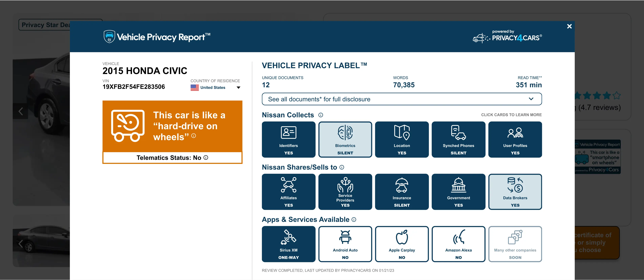This screenshot has width=644, height=280.
Task: Open the Many other companies card
Action: (515, 244)
